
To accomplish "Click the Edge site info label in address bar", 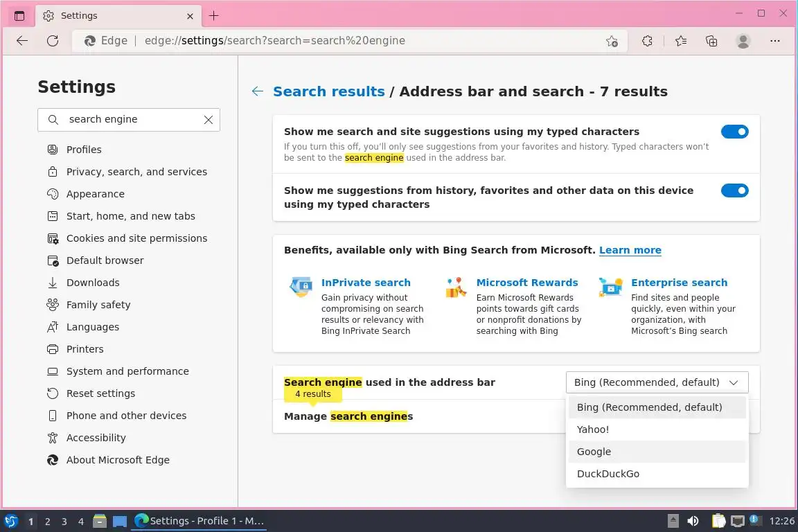I will [106, 41].
